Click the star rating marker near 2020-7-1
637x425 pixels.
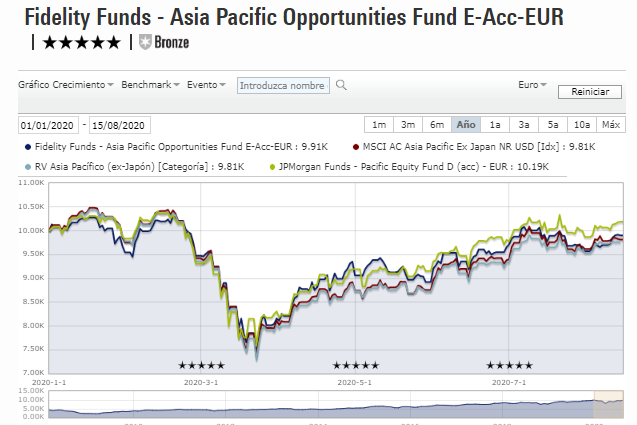[509, 365]
